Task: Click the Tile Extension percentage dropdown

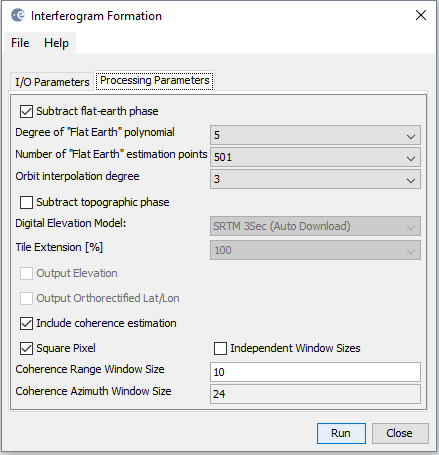Action: click(x=315, y=250)
